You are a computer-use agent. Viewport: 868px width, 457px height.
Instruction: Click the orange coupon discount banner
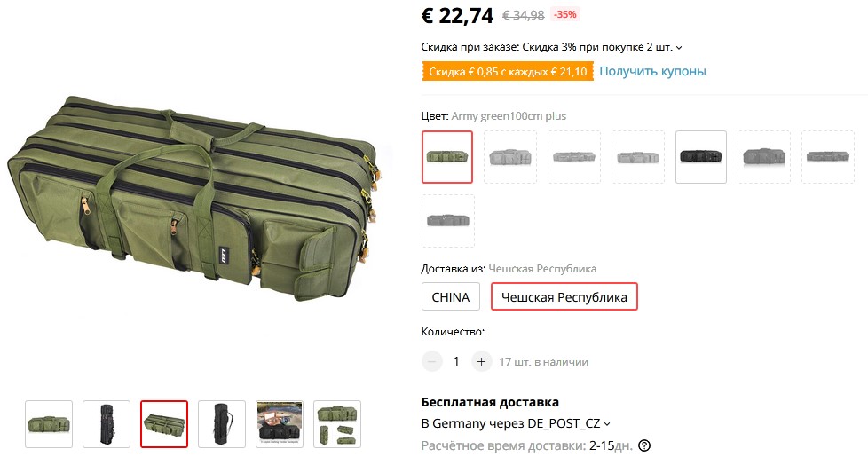pos(508,71)
